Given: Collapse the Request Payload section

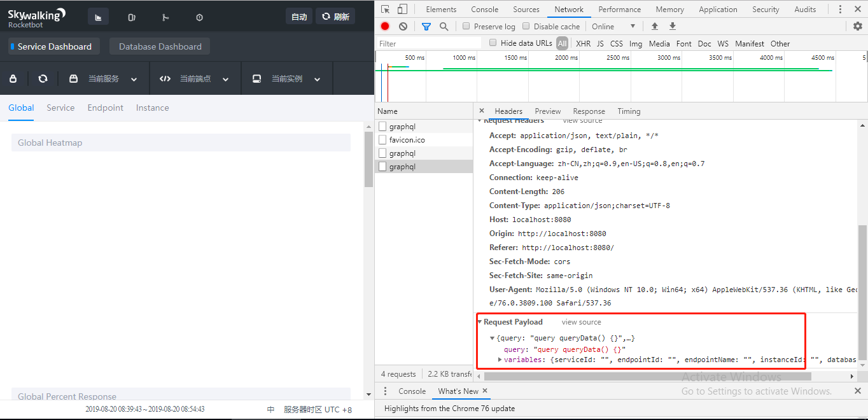Looking at the screenshot, I should point(480,322).
